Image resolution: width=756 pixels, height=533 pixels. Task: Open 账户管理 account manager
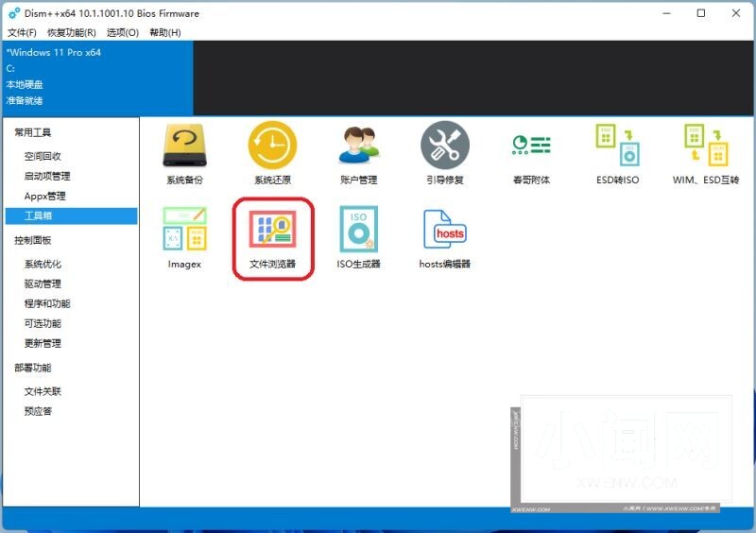359,153
